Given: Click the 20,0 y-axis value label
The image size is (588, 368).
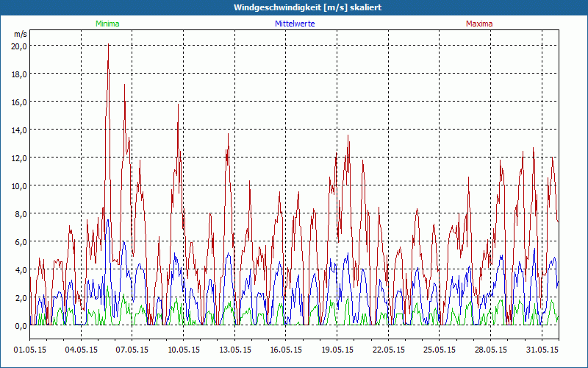Looking at the screenshot, I should click(19, 46).
